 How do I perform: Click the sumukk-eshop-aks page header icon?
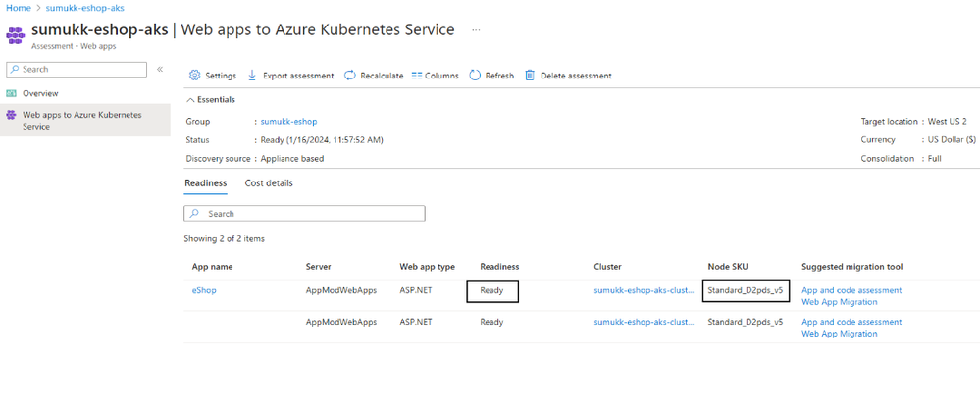pos(16,33)
